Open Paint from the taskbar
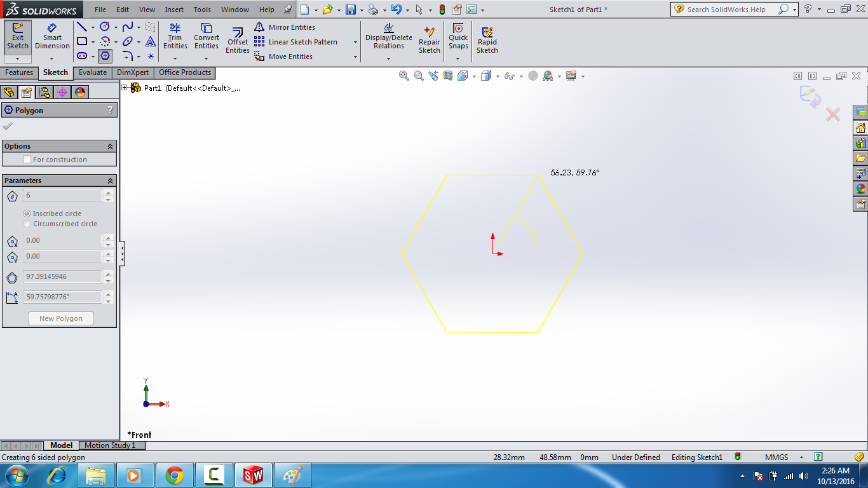 [x=293, y=475]
